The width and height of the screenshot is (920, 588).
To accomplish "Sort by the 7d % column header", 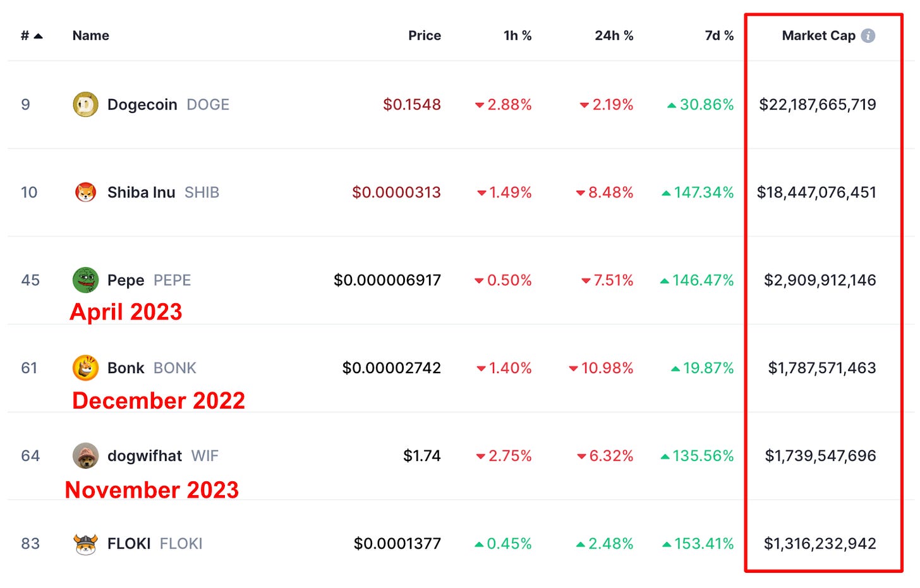I will (x=718, y=36).
